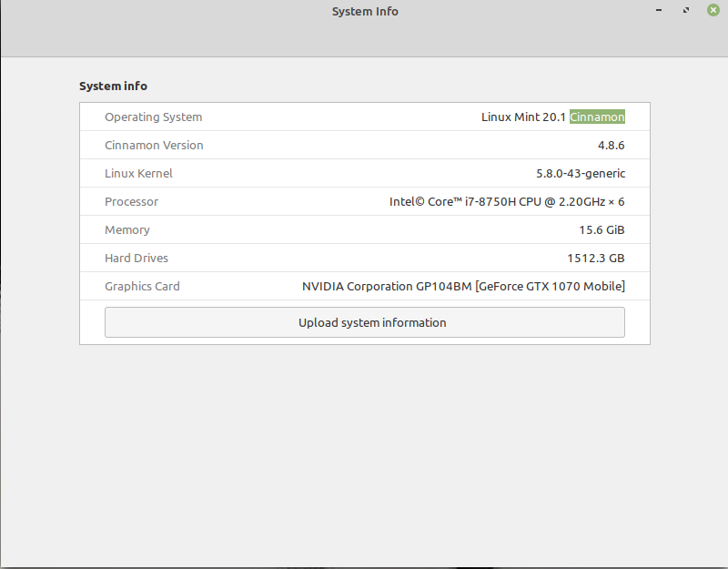
Task: Select the Cinnamon Version label
Action: pyautogui.click(x=154, y=146)
